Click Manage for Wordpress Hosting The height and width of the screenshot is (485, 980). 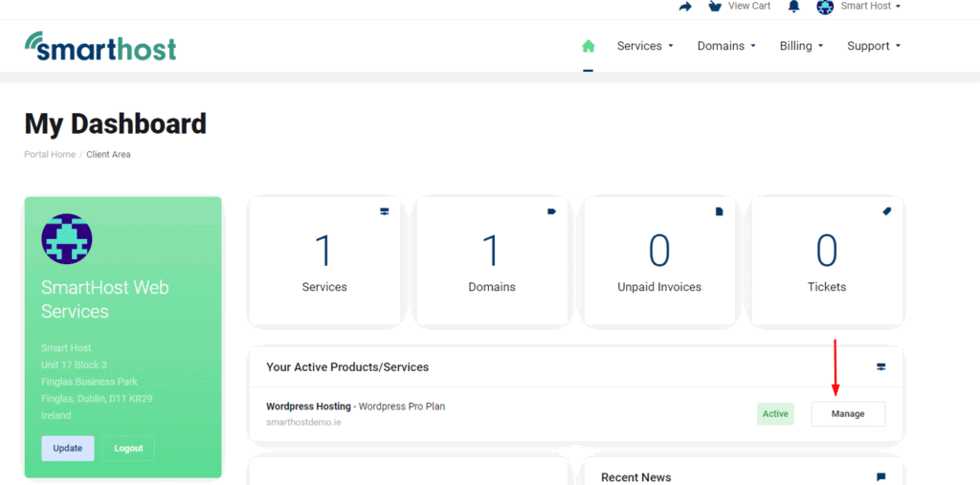point(848,414)
